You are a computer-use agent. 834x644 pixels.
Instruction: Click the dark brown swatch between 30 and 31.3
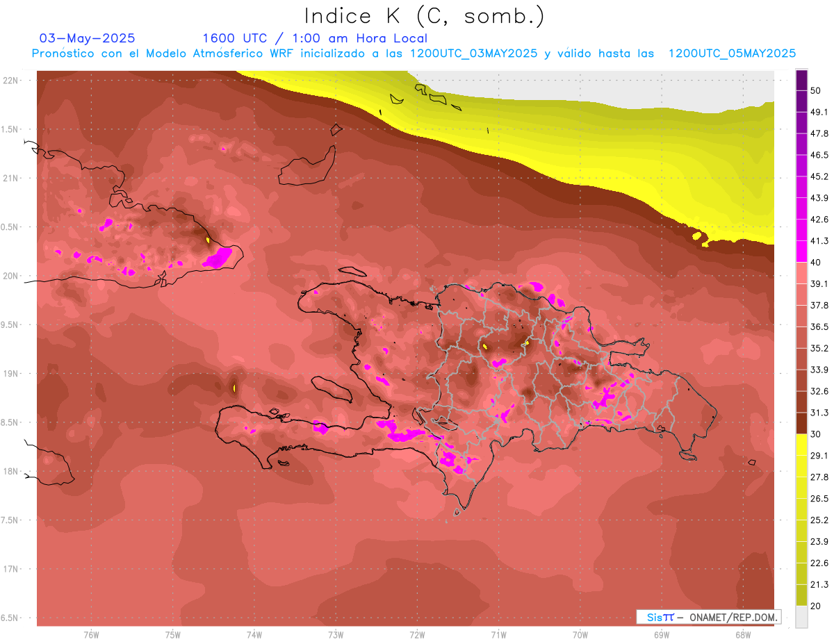click(x=801, y=423)
